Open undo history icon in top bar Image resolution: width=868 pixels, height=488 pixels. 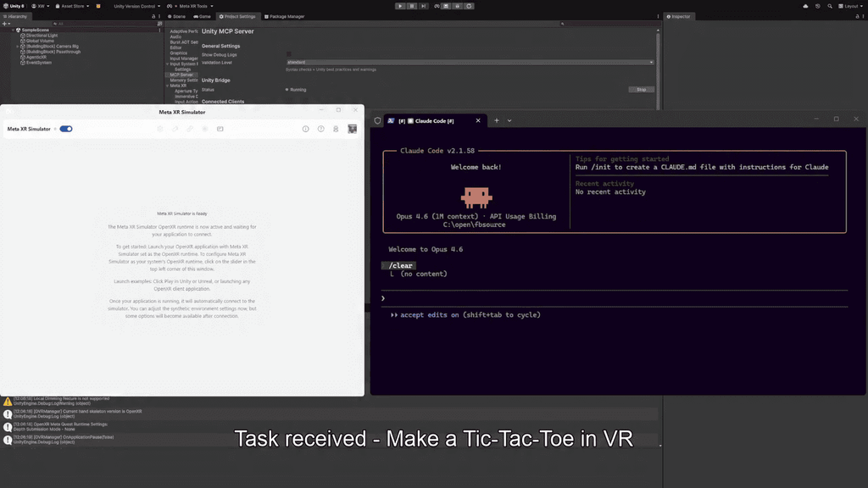point(818,6)
